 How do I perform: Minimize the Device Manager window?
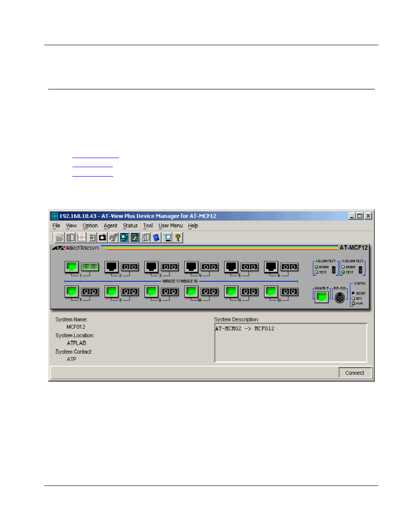tap(352, 216)
